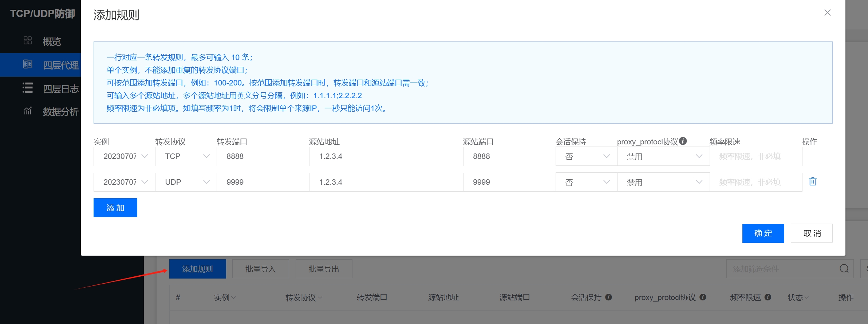The width and height of the screenshot is (868, 324).
Task: Close the 添加规则 dialog with the X
Action: [x=828, y=13]
